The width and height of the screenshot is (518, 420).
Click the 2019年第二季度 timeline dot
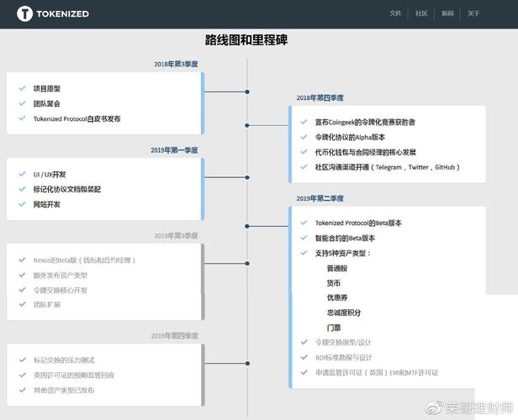coord(247,226)
